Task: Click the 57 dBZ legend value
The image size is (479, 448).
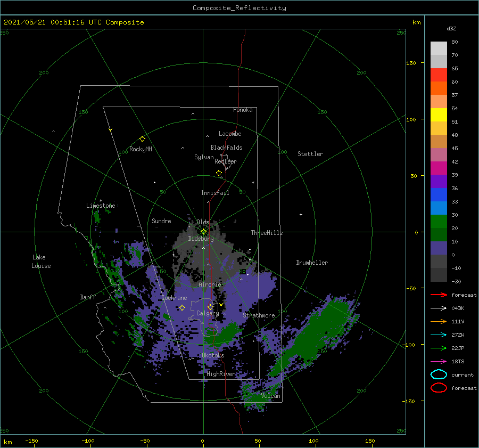Action: 455,95
